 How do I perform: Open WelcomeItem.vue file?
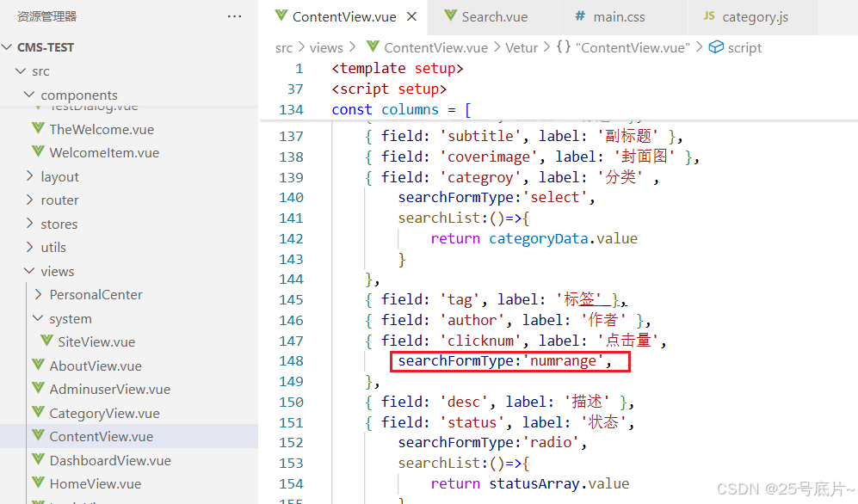[104, 153]
